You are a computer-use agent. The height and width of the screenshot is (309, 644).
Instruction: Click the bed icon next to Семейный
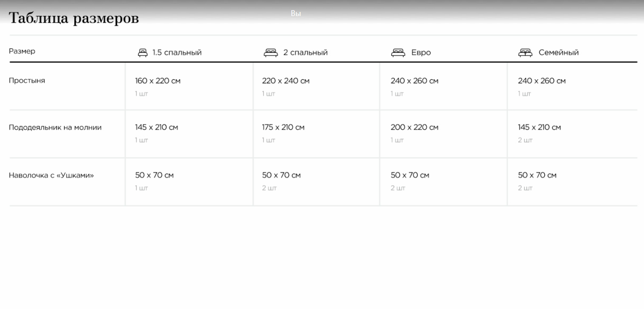point(525,53)
